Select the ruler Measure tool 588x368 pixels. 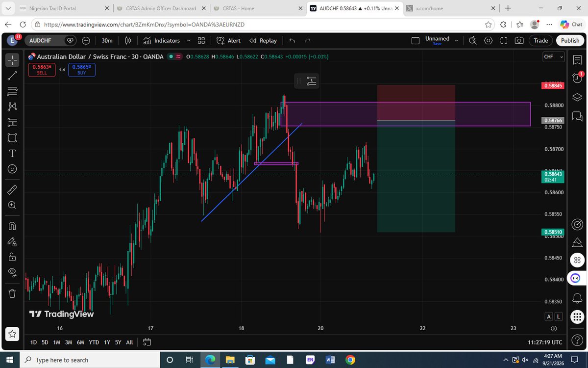(12, 189)
